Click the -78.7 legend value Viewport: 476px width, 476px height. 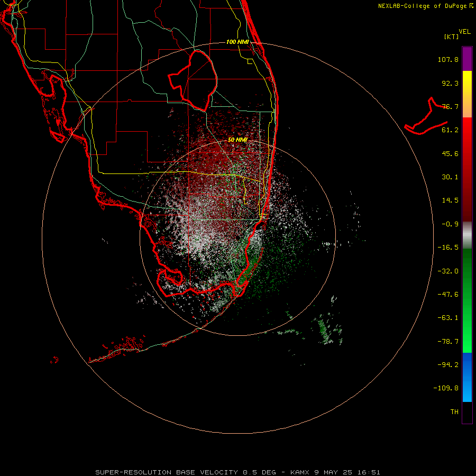click(x=448, y=342)
